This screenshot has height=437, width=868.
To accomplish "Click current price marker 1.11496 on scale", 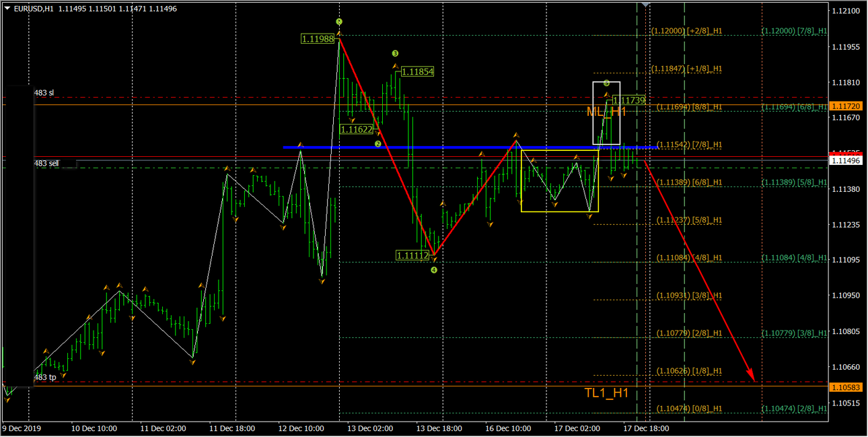I will pos(846,160).
